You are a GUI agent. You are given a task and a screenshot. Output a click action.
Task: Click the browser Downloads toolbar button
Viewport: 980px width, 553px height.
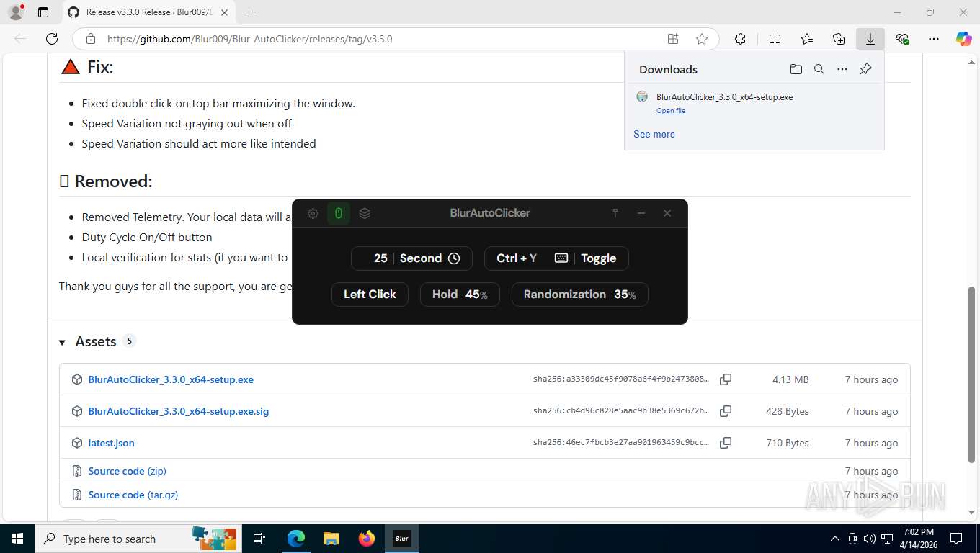coord(870,39)
